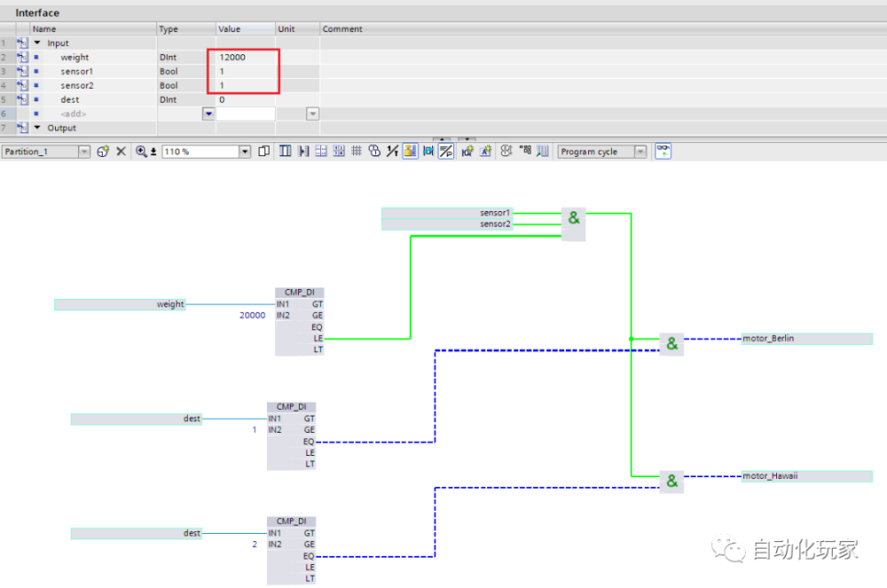Click the zoom magnifier icon
Image resolution: width=887 pixels, height=588 pixels.
[141, 152]
